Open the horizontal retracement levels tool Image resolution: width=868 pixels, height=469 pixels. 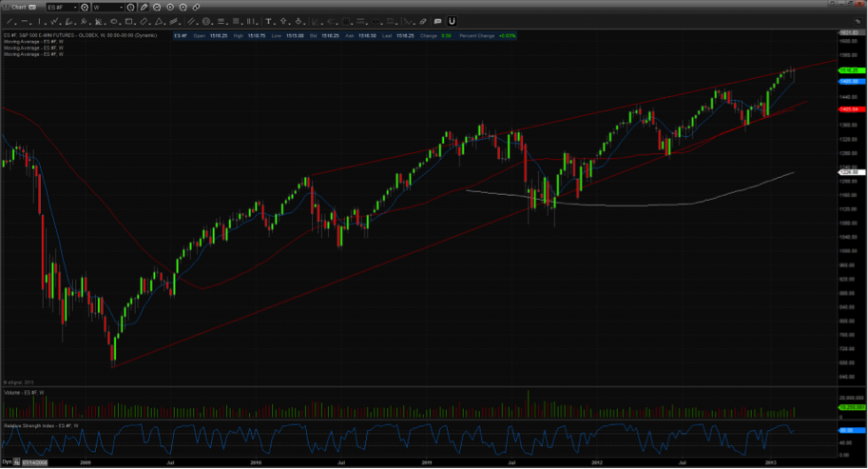(221, 22)
